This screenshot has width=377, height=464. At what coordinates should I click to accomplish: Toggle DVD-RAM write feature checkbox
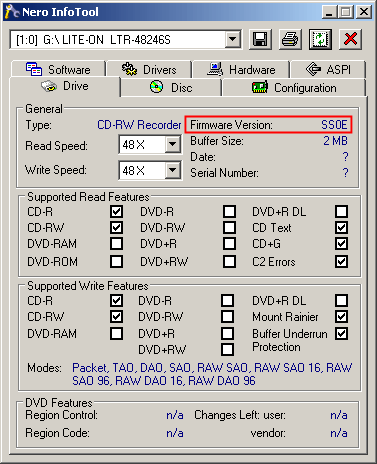click(x=116, y=333)
